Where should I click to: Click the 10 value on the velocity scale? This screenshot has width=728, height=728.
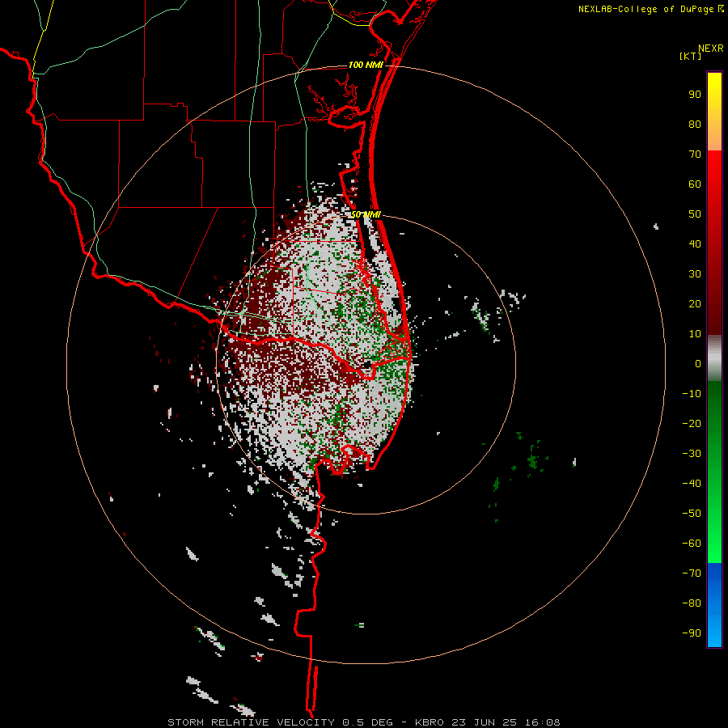[x=695, y=334]
